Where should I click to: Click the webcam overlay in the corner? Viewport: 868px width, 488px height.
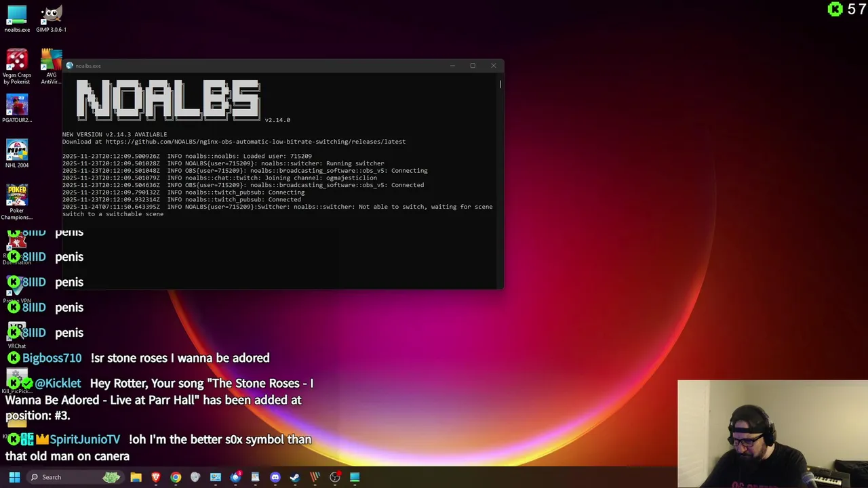click(772, 434)
